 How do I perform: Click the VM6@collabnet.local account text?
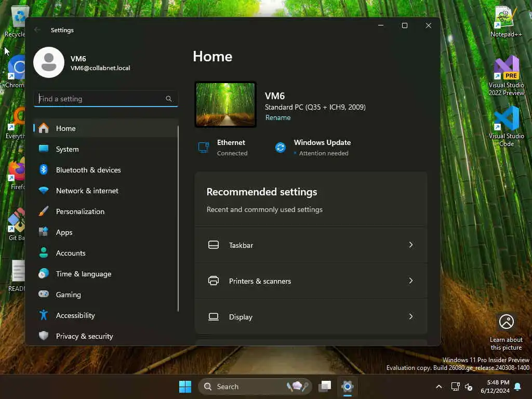(100, 68)
